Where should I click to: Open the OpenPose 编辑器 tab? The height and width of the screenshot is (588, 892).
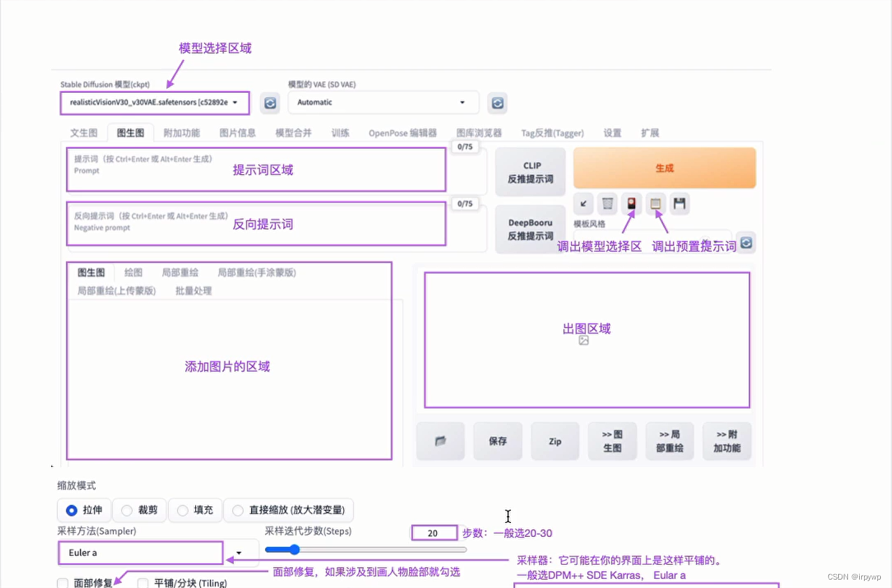click(x=403, y=133)
